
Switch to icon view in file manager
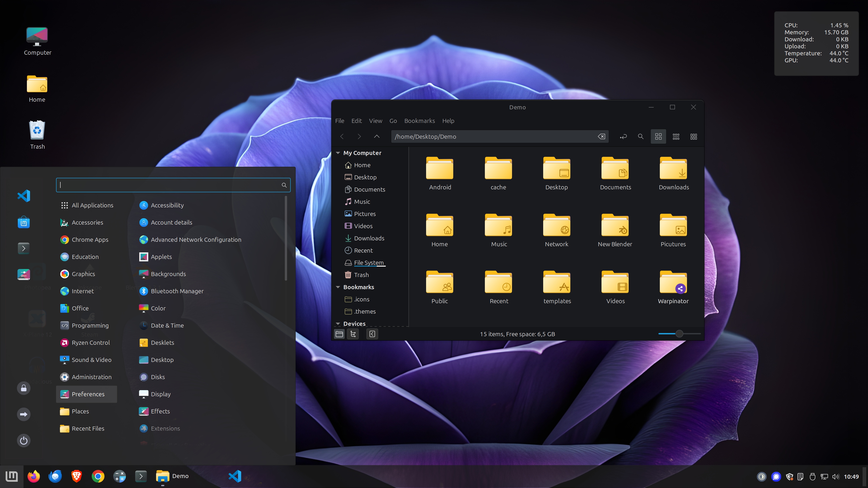[x=658, y=136]
